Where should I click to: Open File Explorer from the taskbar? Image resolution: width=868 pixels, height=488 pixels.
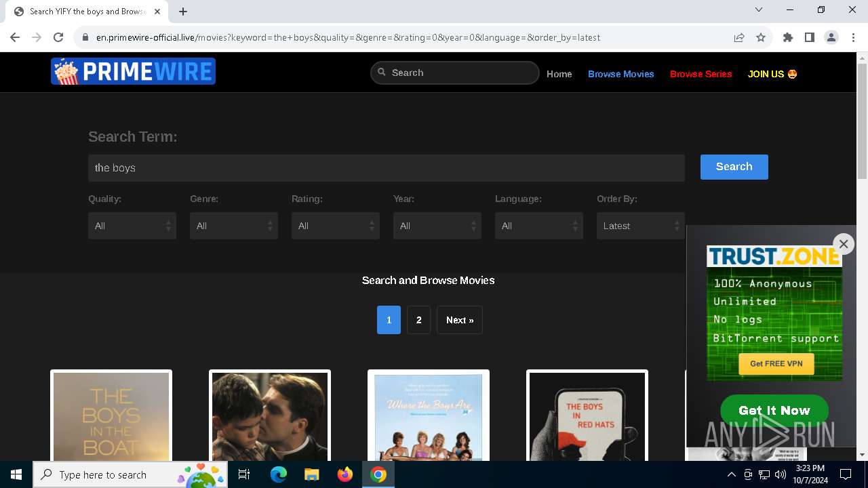point(312,474)
